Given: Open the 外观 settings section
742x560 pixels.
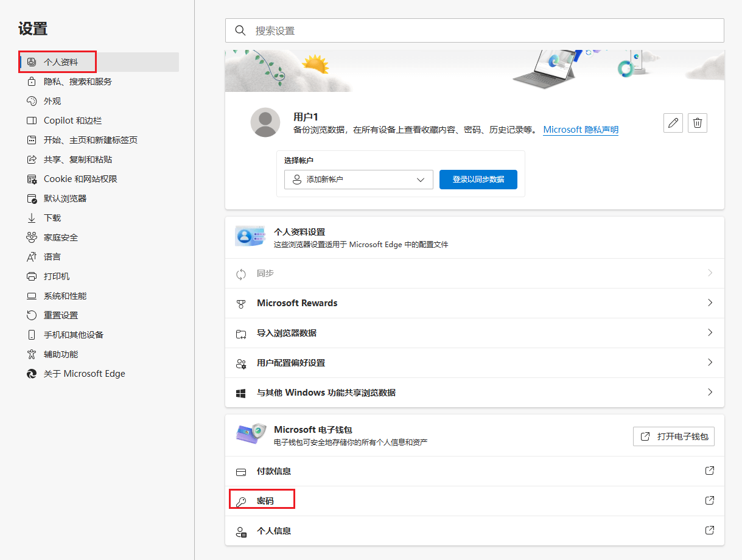Looking at the screenshot, I should [x=52, y=100].
